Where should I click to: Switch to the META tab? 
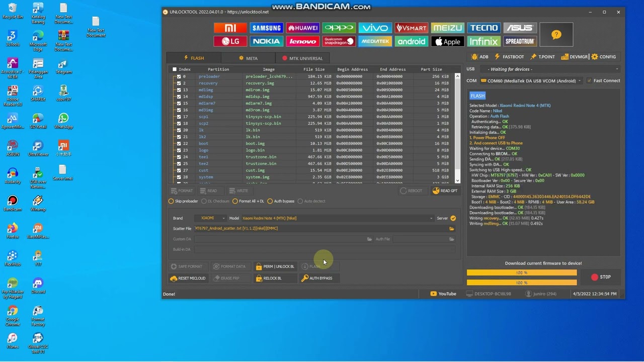pyautogui.click(x=249, y=58)
